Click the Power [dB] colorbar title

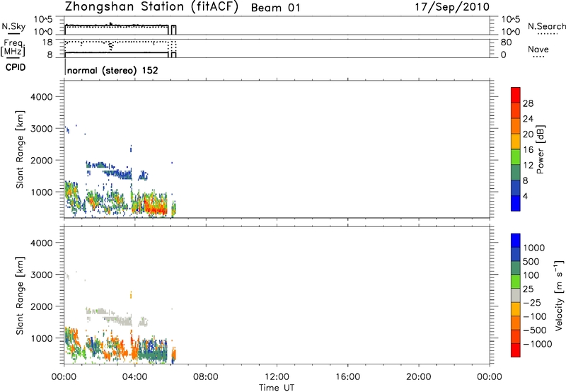[540, 149]
